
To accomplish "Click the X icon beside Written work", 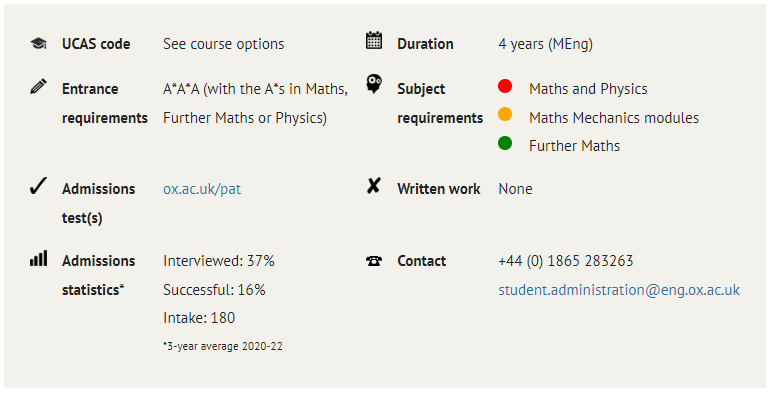I will (x=374, y=186).
